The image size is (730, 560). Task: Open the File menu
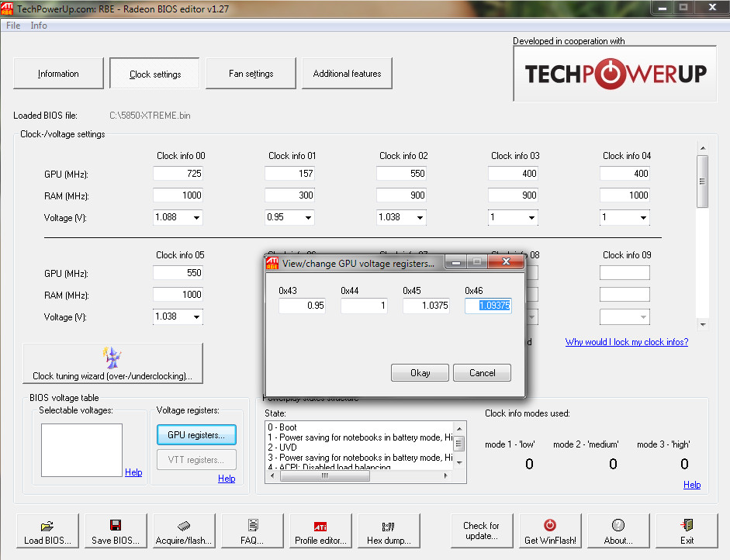pos(13,26)
